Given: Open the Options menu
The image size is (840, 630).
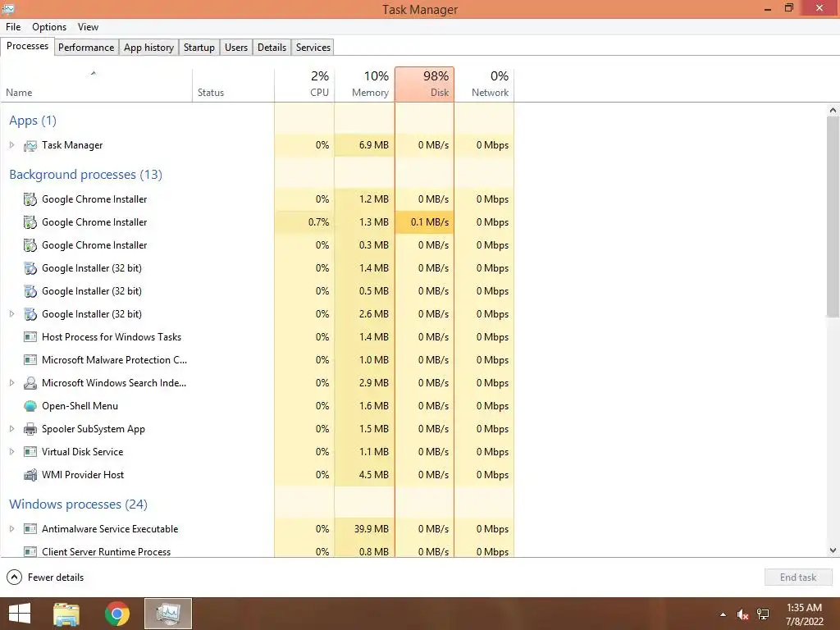Looking at the screenshot, I should click(49, 27).
